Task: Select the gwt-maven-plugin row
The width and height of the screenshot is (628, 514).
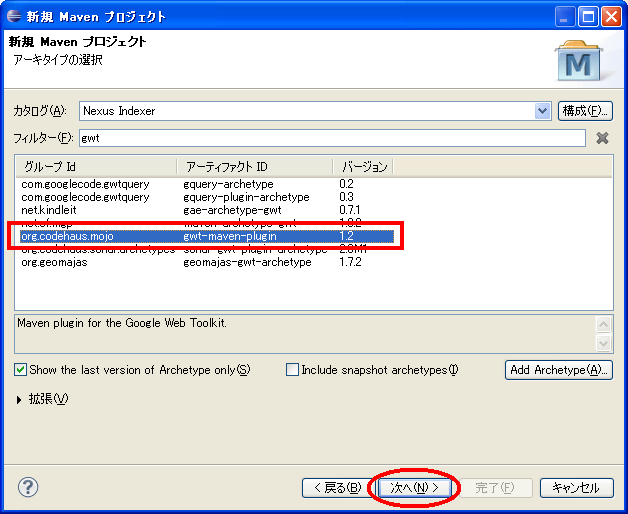Action: (x=207, y=236)
